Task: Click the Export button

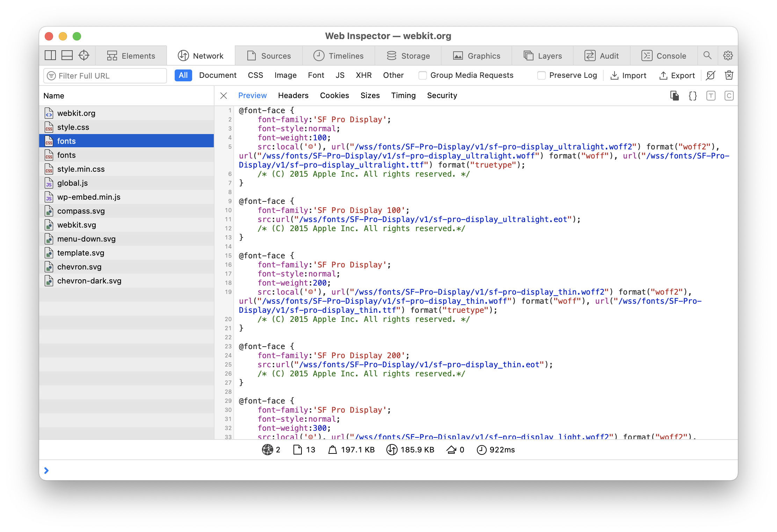Action: coord(677,75)
